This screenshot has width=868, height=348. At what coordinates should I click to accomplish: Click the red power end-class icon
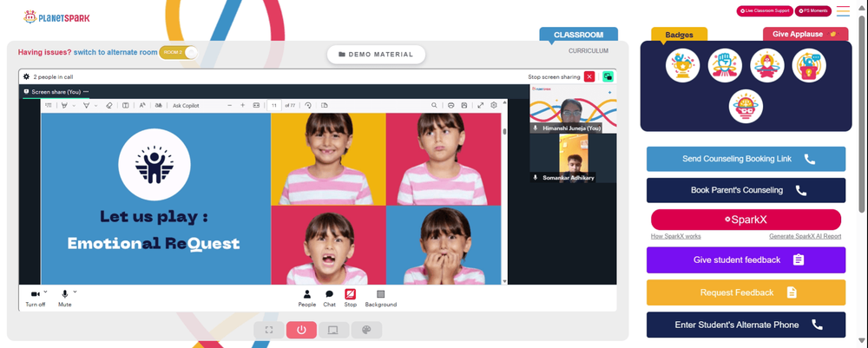(301, 330)
